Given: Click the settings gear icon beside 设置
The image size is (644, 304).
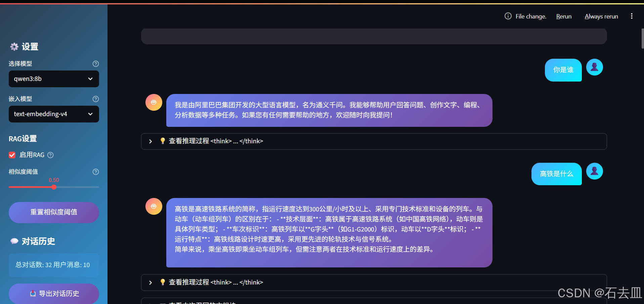Looking at the screenshot, I should (14, 47).
